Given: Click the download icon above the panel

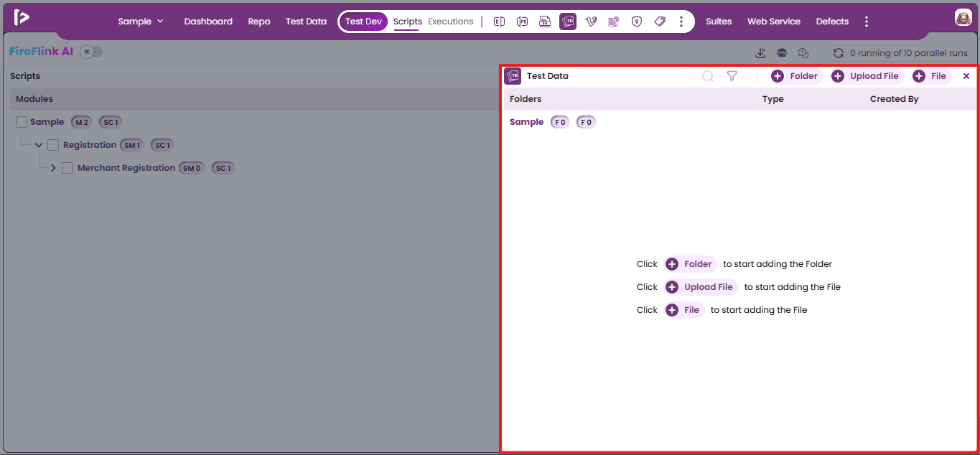Looking at the screenshot, I should click(760, 53).
